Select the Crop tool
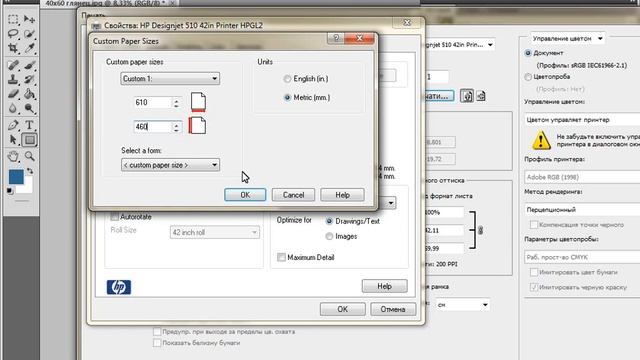 [13, 48]
